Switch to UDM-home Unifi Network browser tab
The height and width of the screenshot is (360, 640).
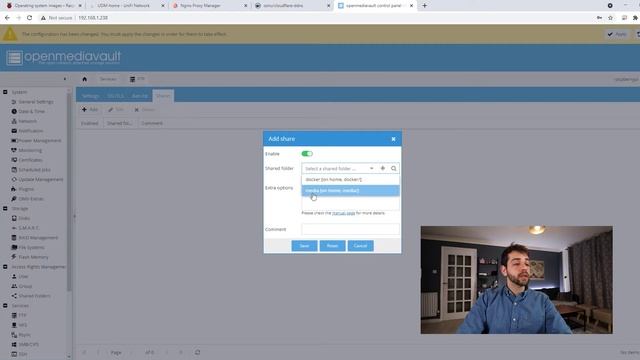127,6
